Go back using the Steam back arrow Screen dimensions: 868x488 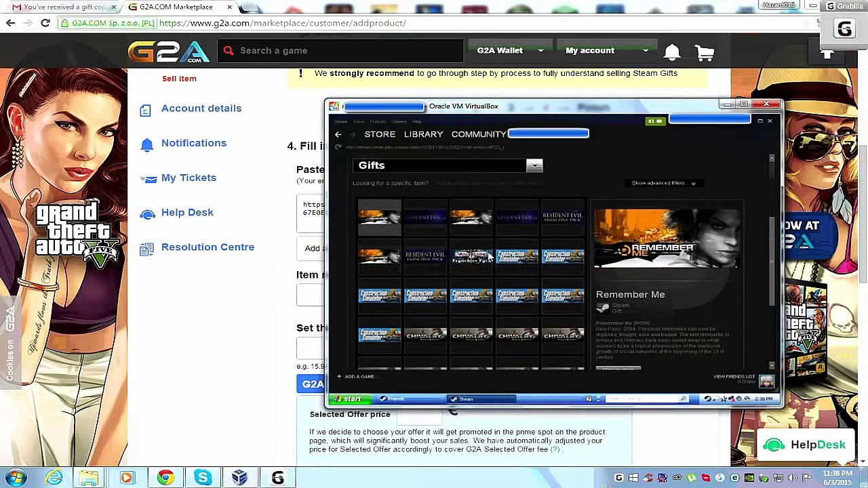click(338, 134)
